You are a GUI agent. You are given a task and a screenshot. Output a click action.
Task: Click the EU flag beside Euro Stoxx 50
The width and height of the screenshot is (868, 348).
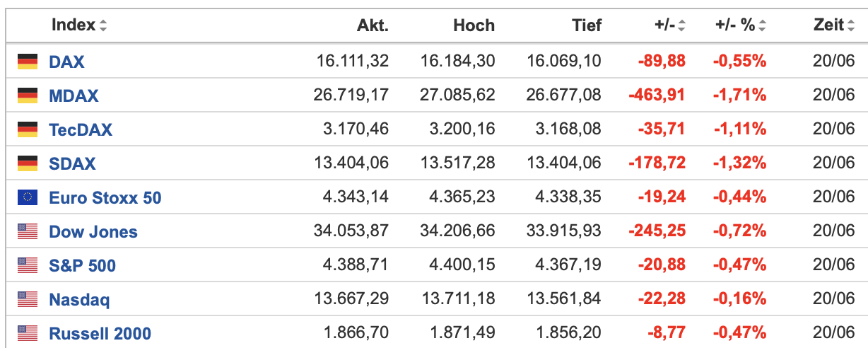[x=27, y=197]
